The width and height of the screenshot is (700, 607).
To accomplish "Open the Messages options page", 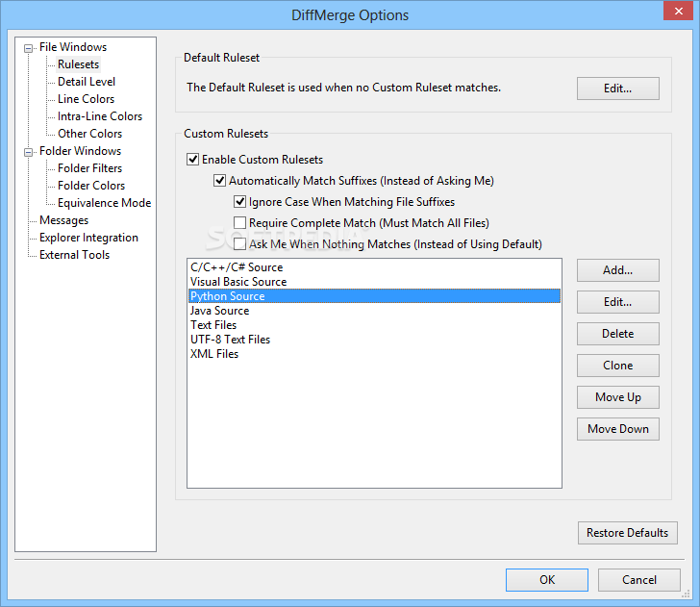I will tap(63, 220).
